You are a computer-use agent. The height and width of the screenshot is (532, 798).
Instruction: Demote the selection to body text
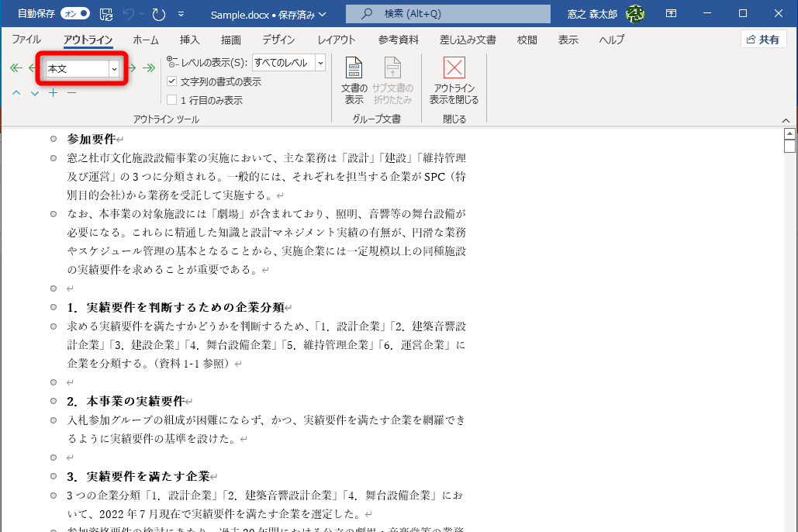pos(149,67)
